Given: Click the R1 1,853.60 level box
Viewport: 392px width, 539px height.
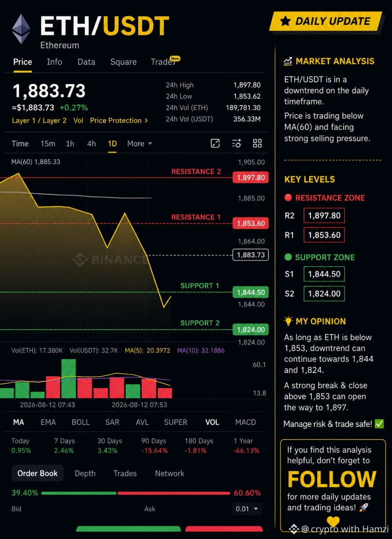Looking at the screenshot, I should point(324,235).
